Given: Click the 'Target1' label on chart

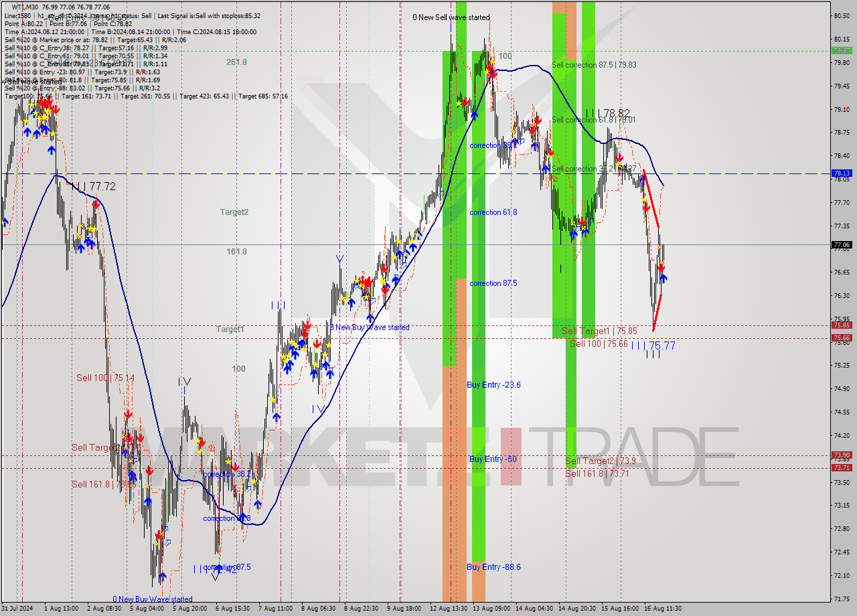Looking at the screenshot, I should [x=230, y=329].
